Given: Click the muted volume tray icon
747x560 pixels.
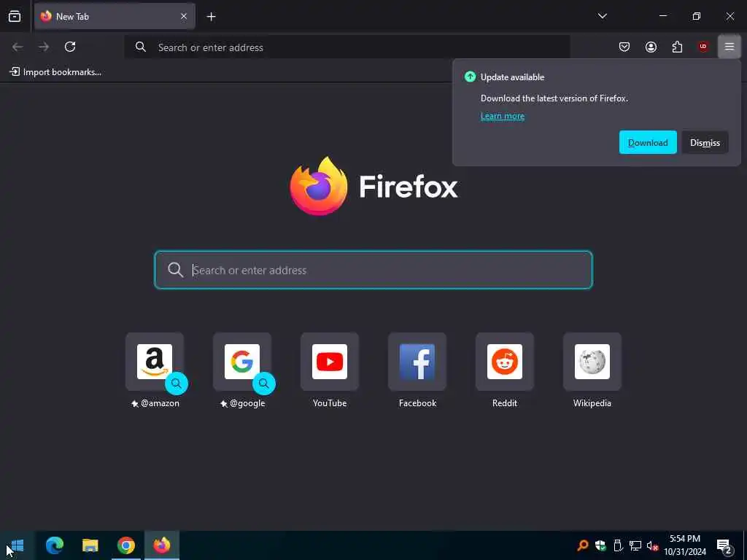Looking at the screenshot, I should 652,545.
